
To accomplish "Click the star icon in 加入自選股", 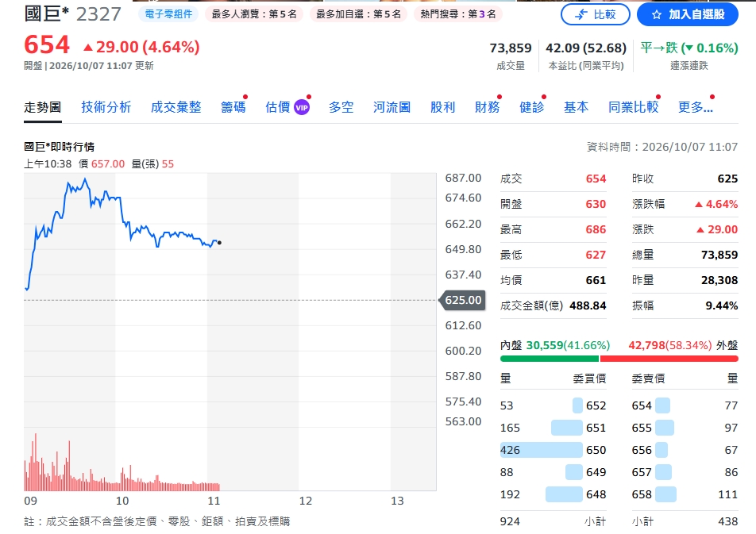I will click(x=656, y=15).
